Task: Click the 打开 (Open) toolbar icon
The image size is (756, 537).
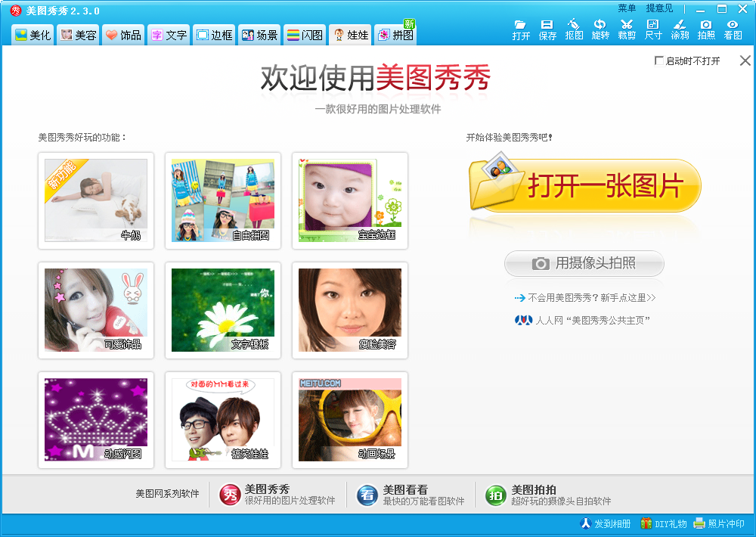Action: pyautogui.click(x=521, y=29)
